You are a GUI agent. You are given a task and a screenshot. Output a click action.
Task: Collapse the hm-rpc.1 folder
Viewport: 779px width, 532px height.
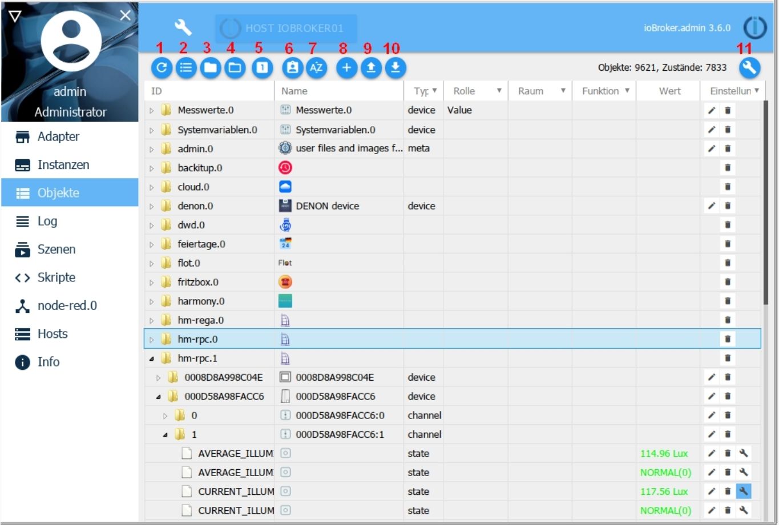click(x=152, y=358)
